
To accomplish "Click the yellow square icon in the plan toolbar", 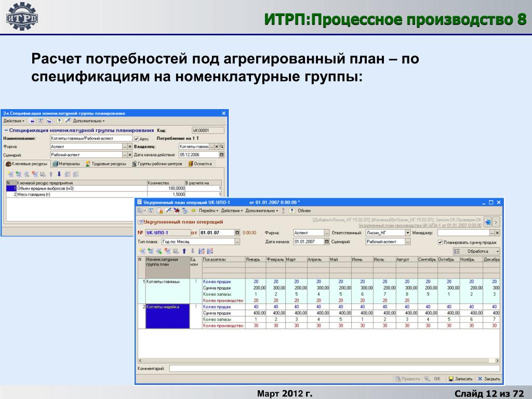I will [193, 211].
